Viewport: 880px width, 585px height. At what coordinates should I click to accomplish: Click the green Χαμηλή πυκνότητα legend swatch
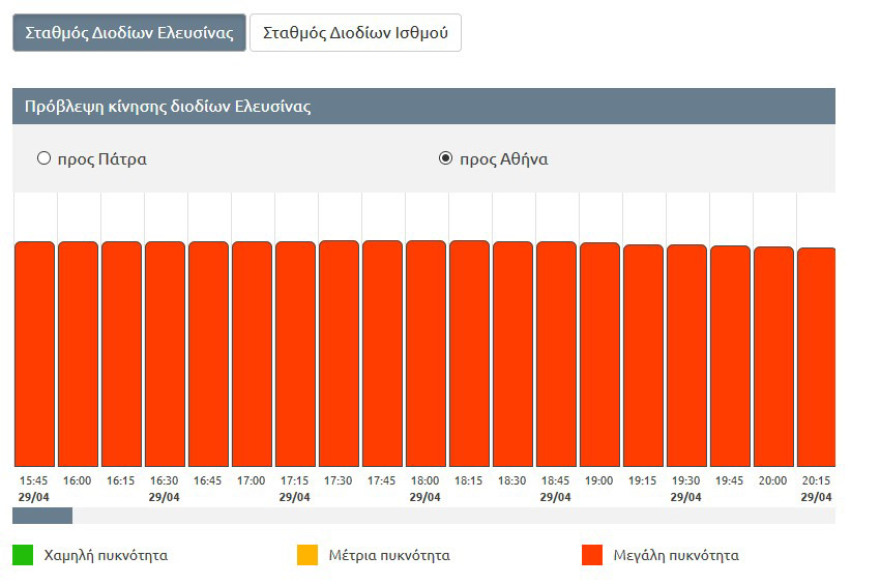[x=23, y=555]
